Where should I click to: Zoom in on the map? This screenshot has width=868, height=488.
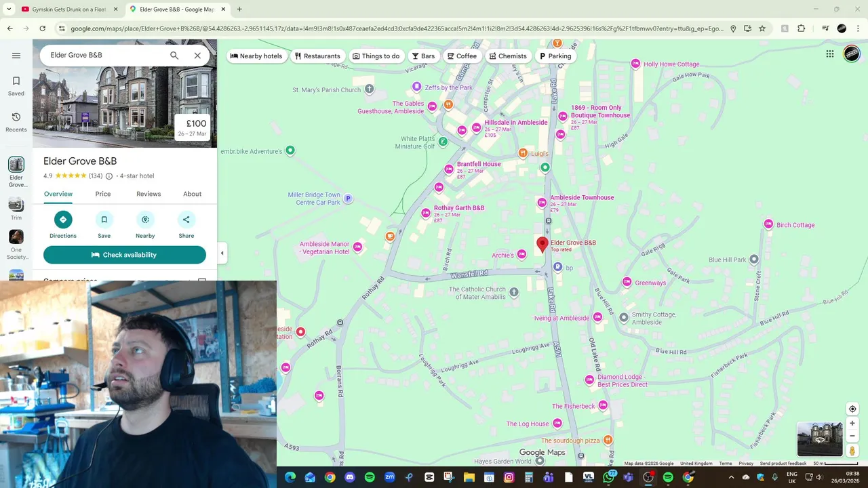852,423
